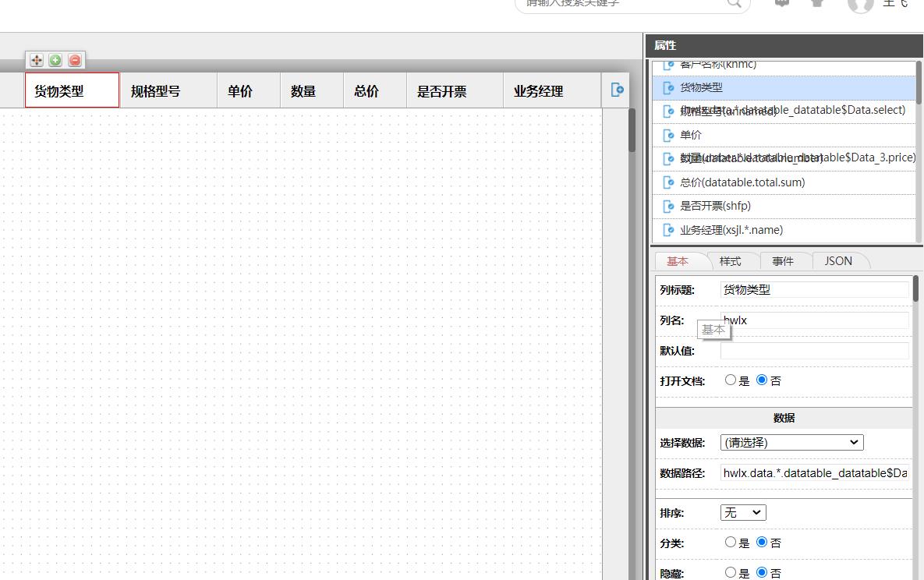Open the 选择数据 dropdown
This screenshot has width=924, height=580.
coord(791,443)
